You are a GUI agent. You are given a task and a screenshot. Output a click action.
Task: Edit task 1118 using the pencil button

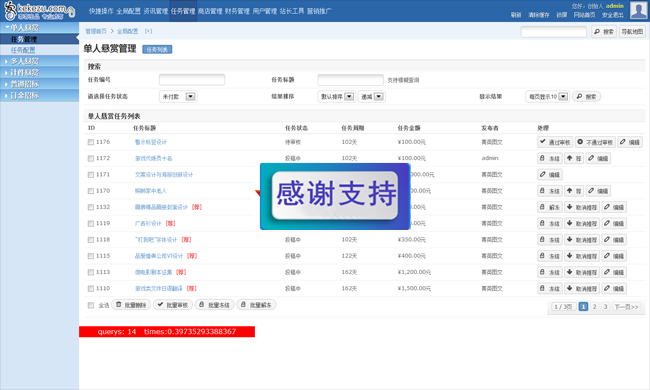(614, 240)
